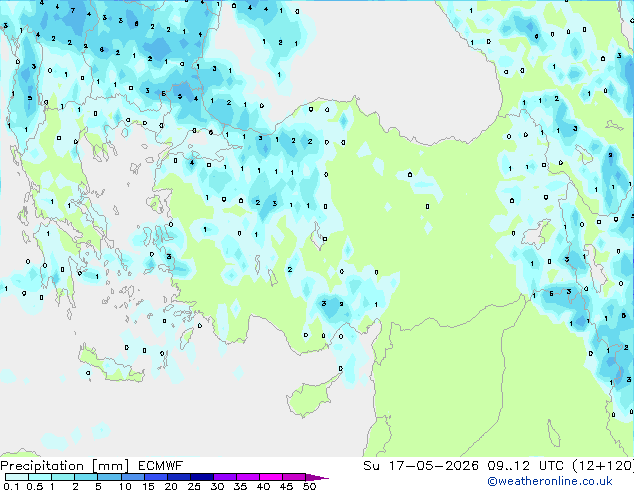Open the weatheronline.co.uk copyright link
634x490 pixels.
549,482
